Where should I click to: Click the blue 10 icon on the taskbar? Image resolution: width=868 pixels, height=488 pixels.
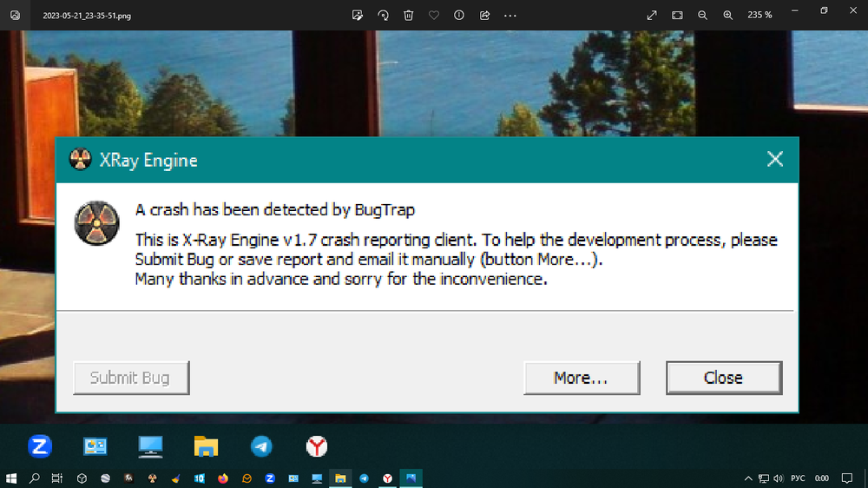200,478
